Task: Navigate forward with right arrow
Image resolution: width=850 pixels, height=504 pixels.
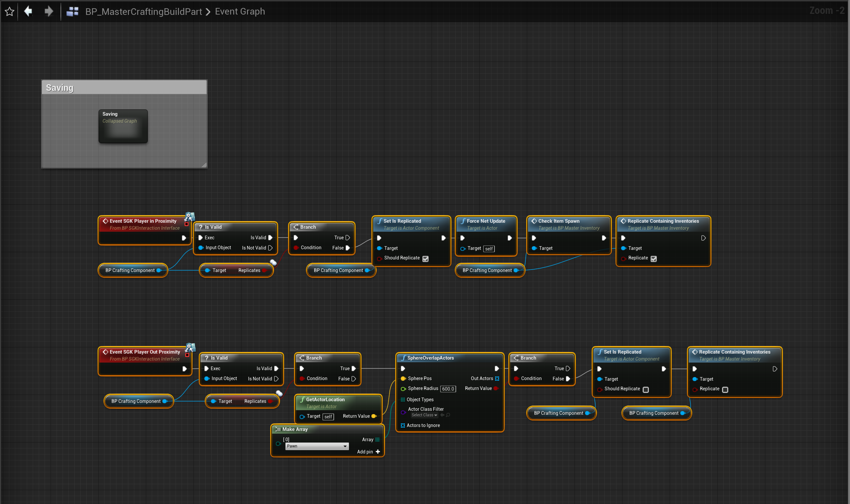Action: [49, 11]
